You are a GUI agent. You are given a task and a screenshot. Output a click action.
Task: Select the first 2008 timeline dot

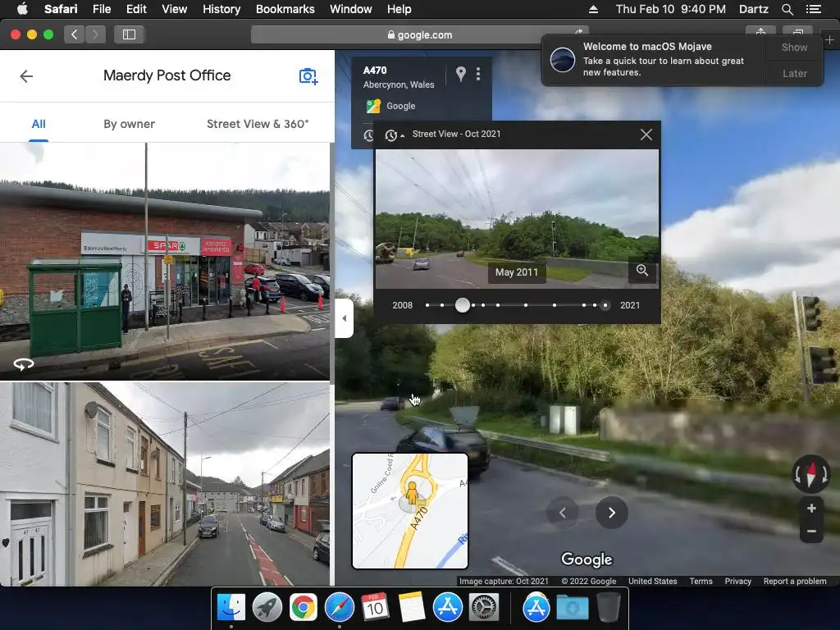[x=427, y=305]
